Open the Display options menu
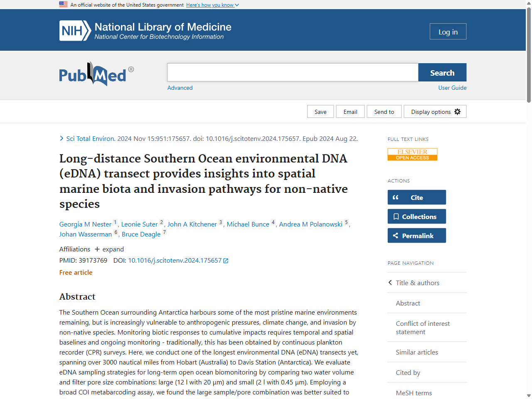Screen dimensions: 532x399 (x=435, y=112)
